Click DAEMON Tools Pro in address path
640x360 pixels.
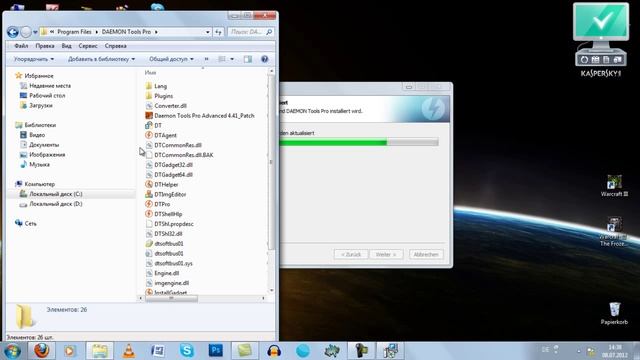pyautogui.click(x=126, y=31)
